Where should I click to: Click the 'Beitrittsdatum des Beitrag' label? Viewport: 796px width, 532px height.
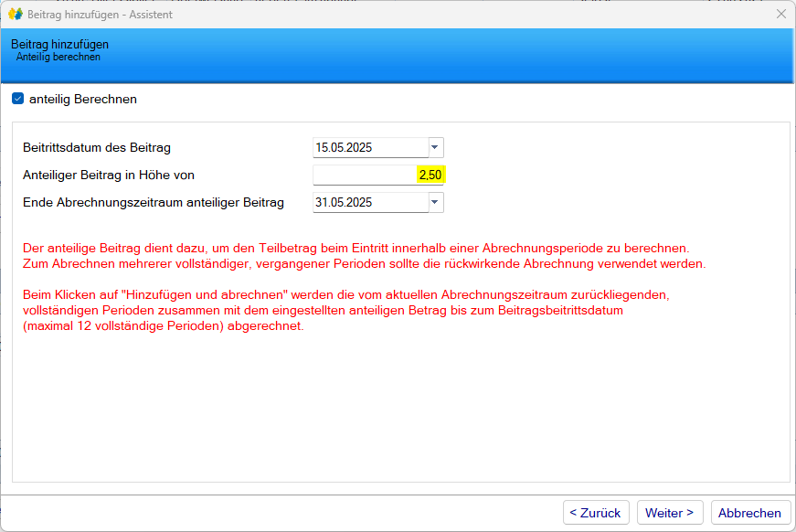pos(97,147)
